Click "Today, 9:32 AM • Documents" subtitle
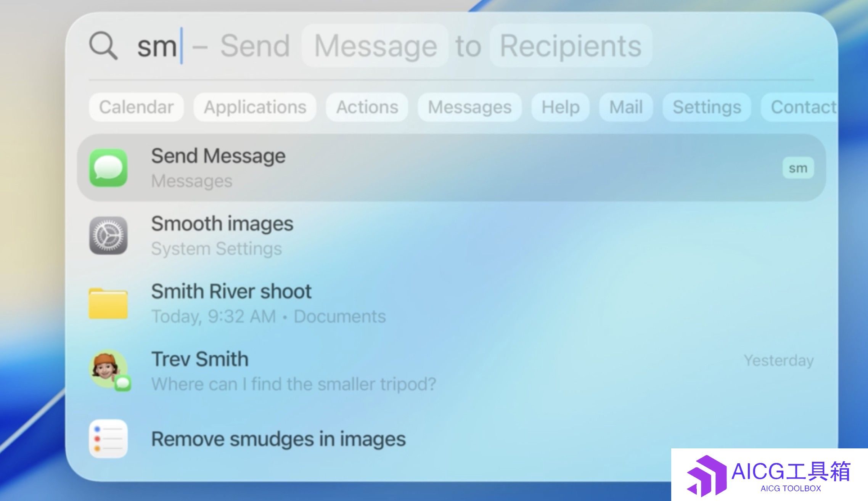Screen dimensions: 868x501 click(268, 316)
